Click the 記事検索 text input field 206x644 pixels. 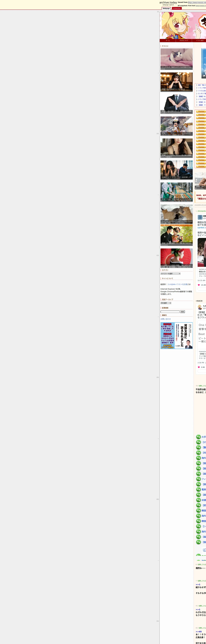[170, 312]
